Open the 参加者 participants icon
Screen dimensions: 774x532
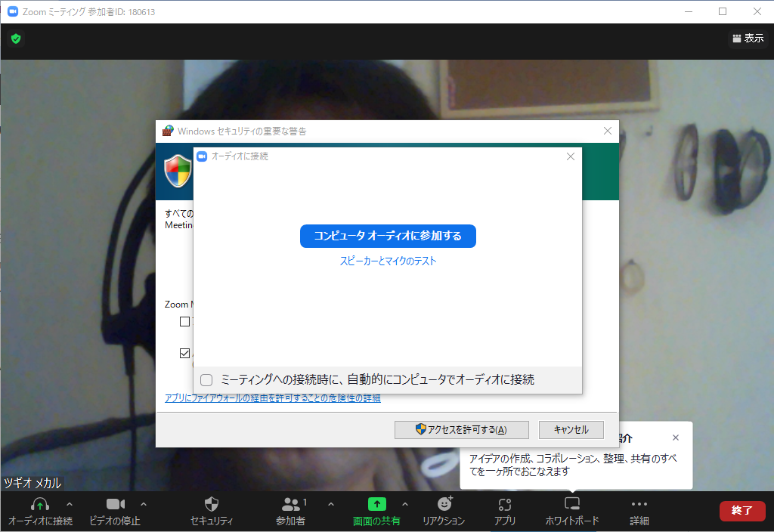click(x=291, y=504)
